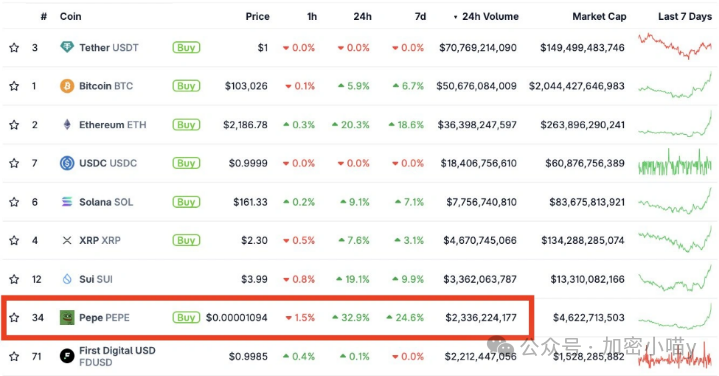Screen dimensions: 719x376
Task: Sort table by Price header
Action: 257,17
